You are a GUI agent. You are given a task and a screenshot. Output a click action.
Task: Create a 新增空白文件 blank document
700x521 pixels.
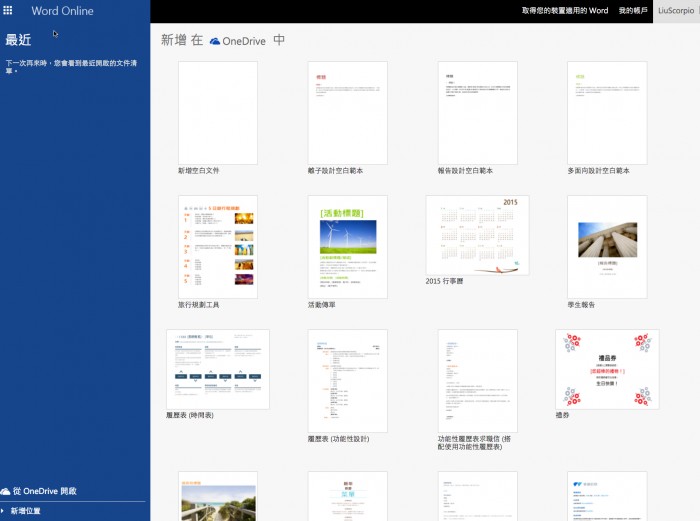click(x=217, y=112)
